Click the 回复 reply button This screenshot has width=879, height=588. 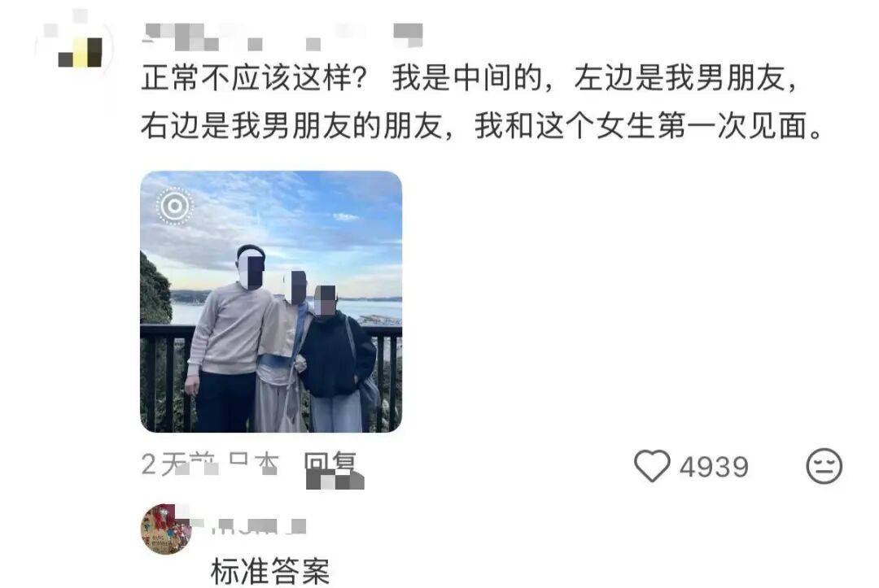click(x=330, y=464)
